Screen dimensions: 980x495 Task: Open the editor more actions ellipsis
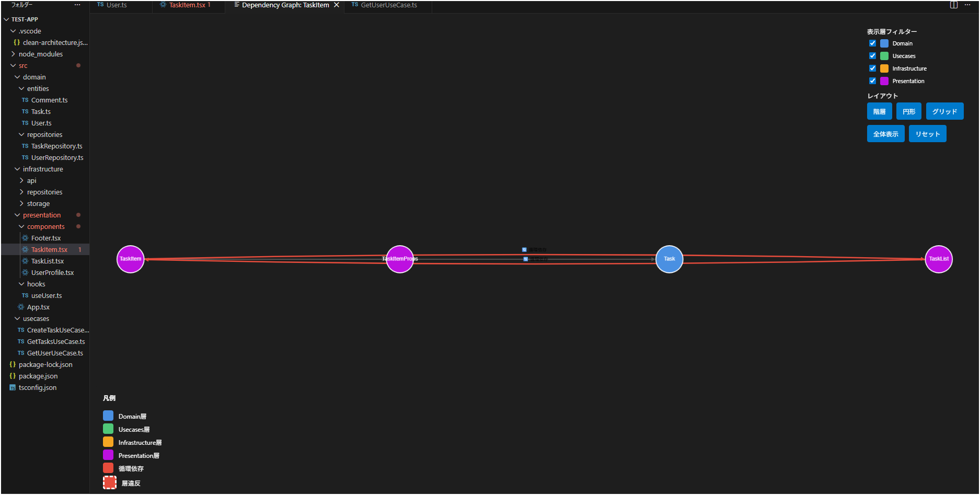click(967, 5)
